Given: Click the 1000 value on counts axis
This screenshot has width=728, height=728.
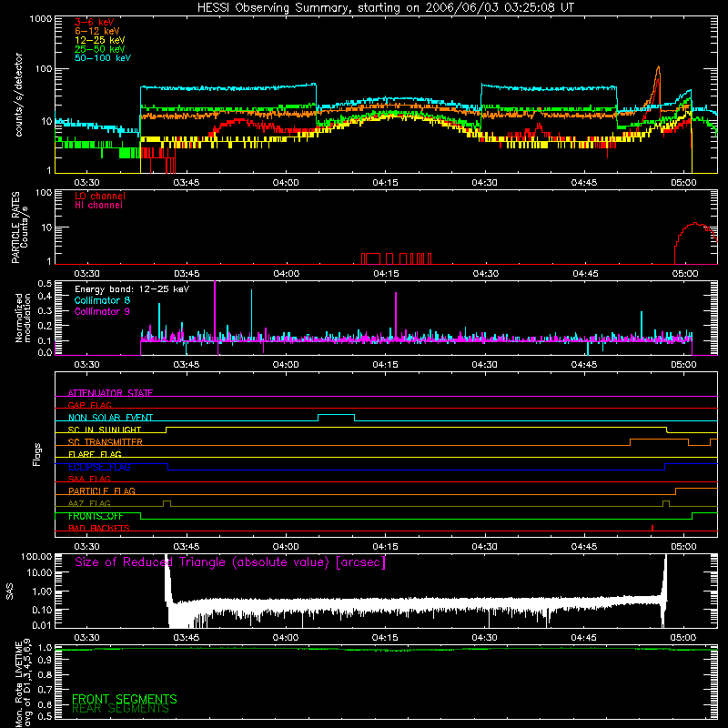Looking at the screenshot, I should pyautogui.click(x=41, y=19).
